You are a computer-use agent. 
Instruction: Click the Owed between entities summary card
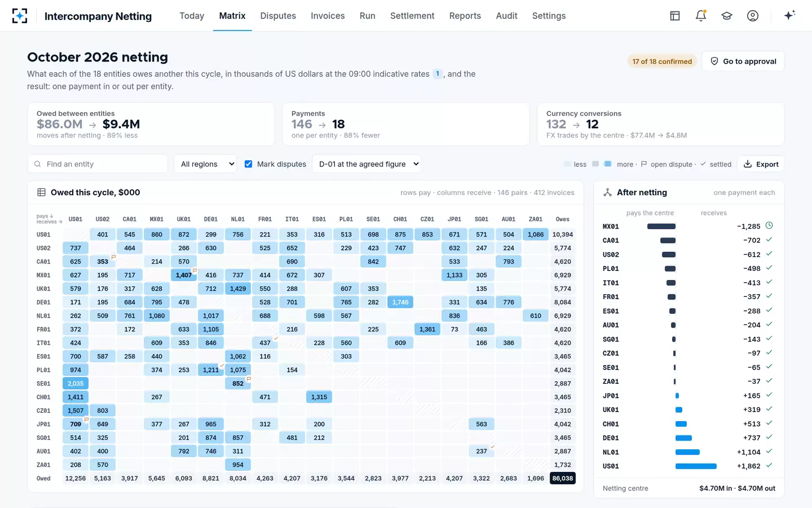pyautogui.click(x=151, y=124)
